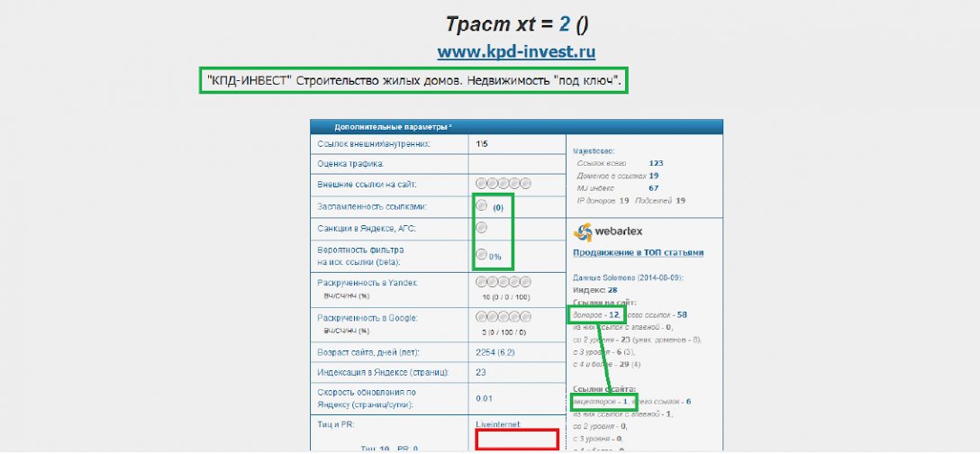Click the 'Заспамленность ссылками' indicator circle

pyautogui.click(x=481, y=205)
